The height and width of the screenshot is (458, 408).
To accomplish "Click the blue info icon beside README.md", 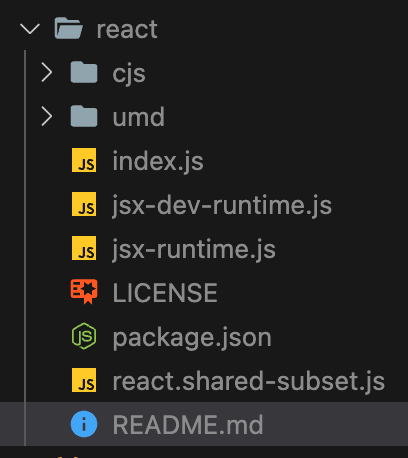I will click(84, 424).
